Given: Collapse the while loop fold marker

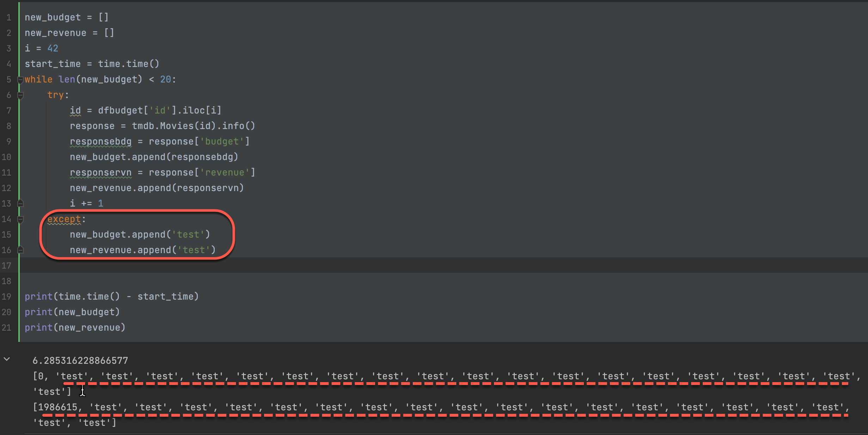Looking at the screenshot, I should (x=20, y=80).
